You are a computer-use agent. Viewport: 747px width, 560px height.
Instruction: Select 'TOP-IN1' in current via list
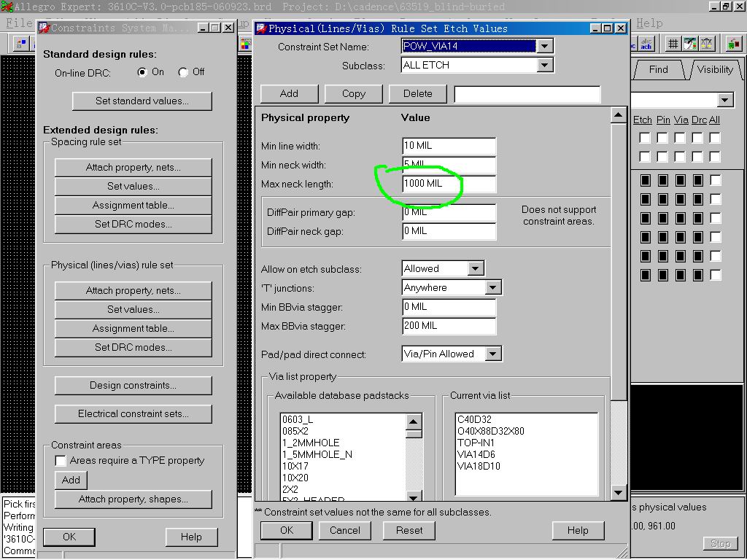tap(476, 443)
